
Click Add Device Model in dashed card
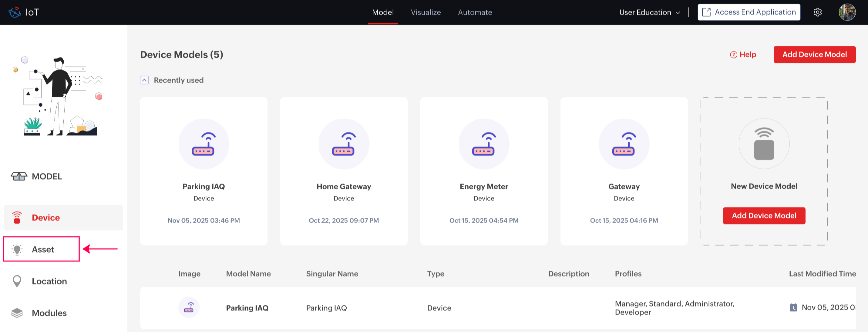pos(764,215)
